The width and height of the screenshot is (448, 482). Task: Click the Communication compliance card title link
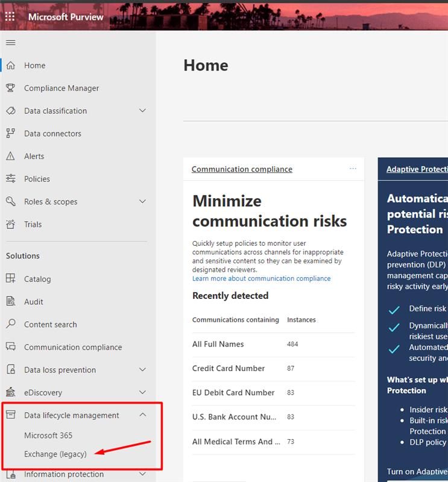(x=242, y=169)
